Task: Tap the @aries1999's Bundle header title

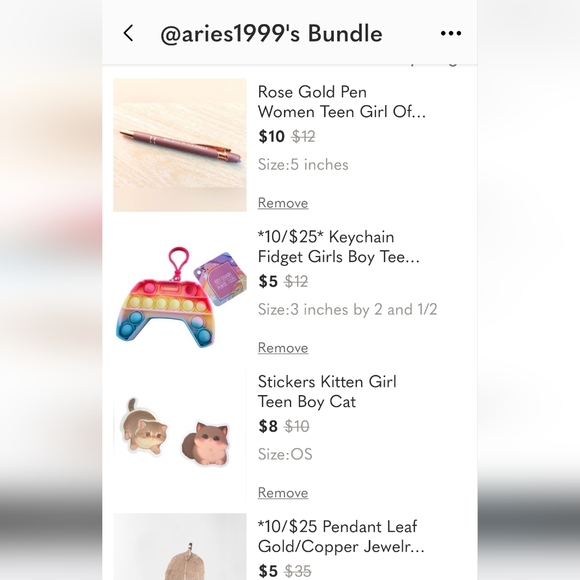Action: 271,34
